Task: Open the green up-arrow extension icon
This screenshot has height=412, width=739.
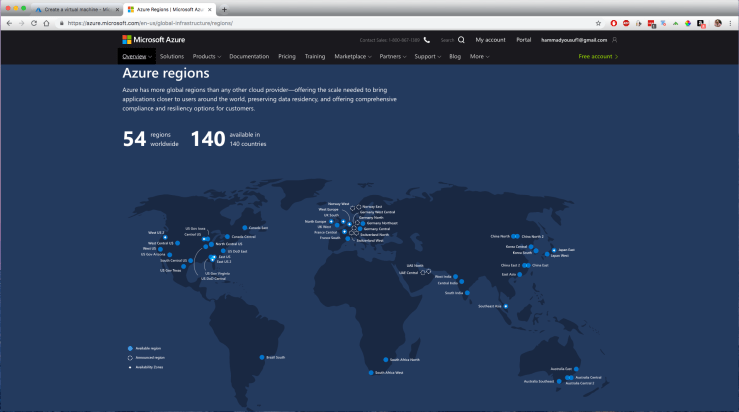Action: click(x=675, y=23)
